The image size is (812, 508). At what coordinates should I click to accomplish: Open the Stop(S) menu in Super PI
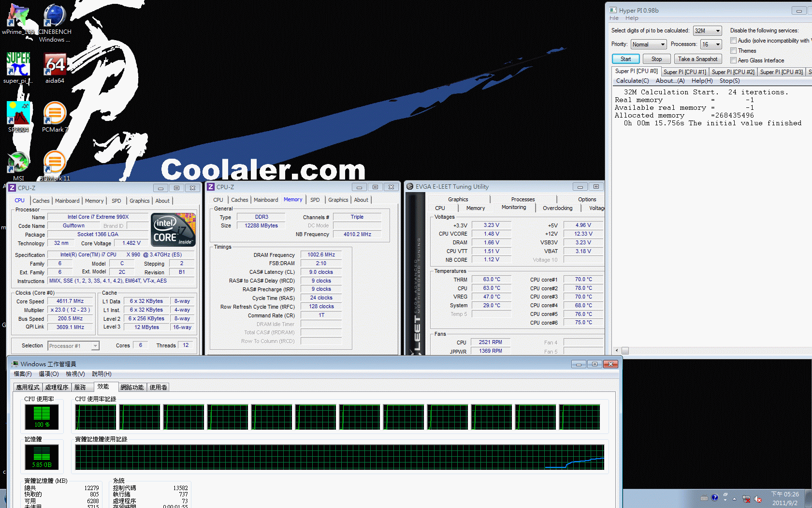[729, 81]
